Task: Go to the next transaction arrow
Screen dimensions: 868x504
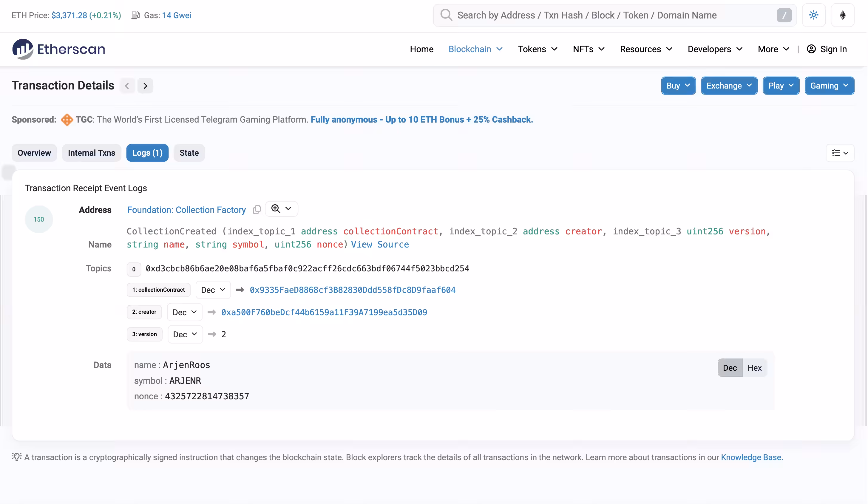Action: [x=145, y=86]
